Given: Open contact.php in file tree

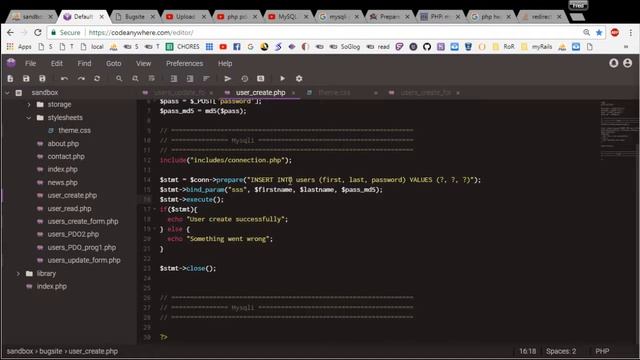Looking at the screenshot, I should (66, 156).
